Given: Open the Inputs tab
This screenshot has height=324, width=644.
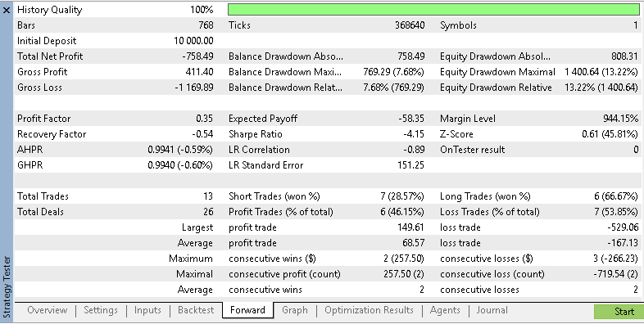Looking at the screenshot, I should [147, 310].
